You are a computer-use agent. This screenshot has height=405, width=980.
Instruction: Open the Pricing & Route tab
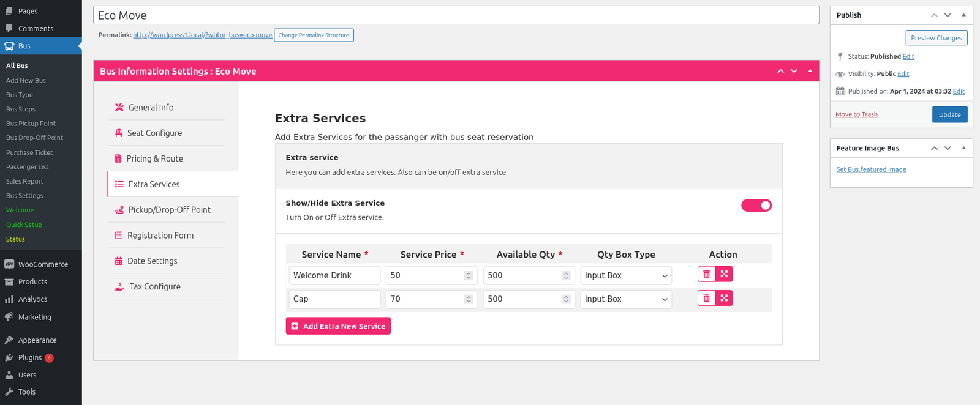click(x=154, y=158)
